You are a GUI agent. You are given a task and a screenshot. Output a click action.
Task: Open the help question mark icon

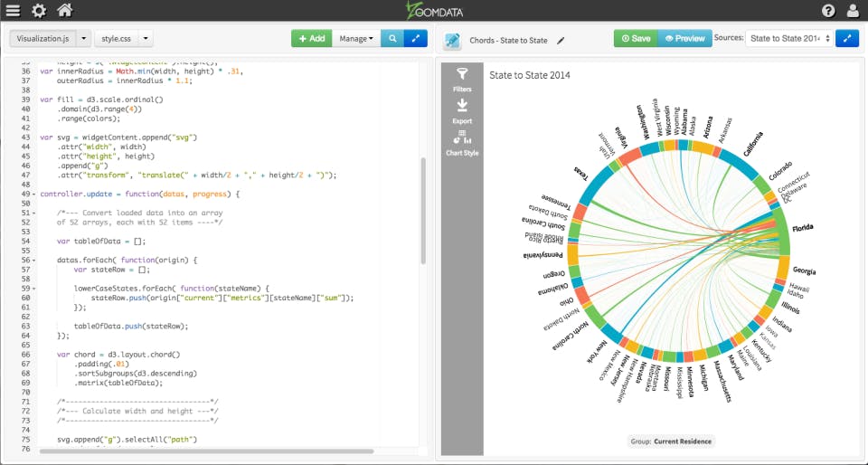point(828,11)
